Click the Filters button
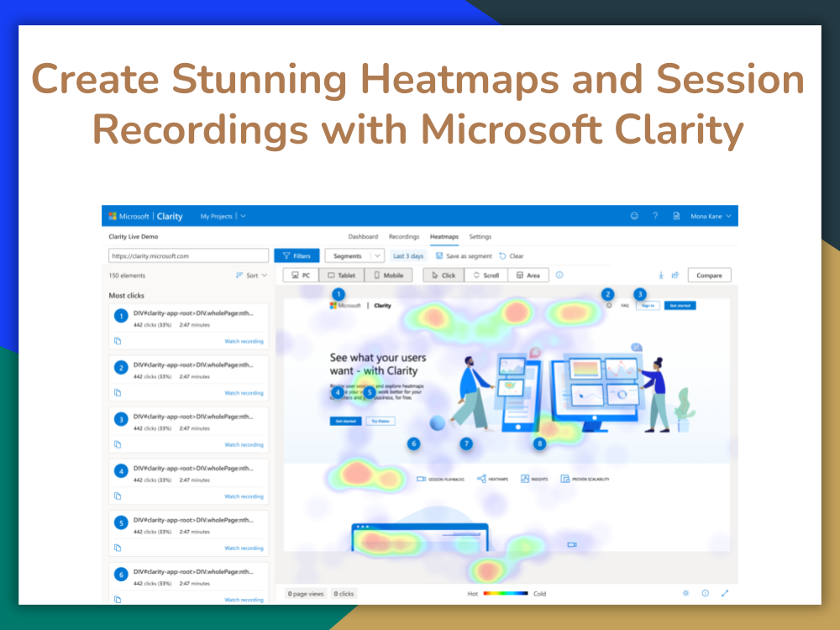The height and width of the screenshot is (630, 840). (x=297, y=255)
